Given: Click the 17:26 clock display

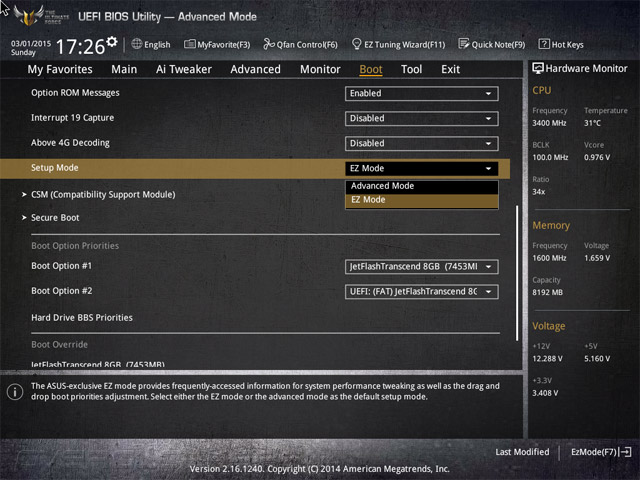Looking at the screenshot, I should tap(80, 46).
